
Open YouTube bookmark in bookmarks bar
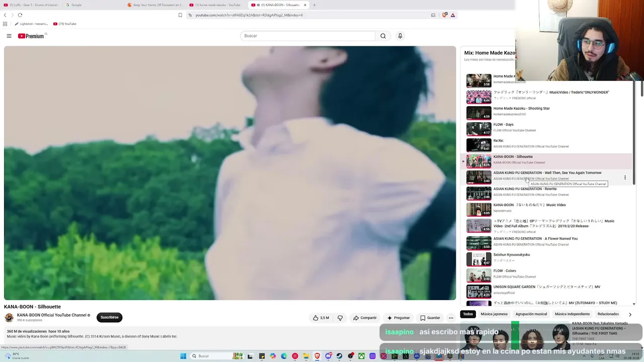coord(65,24)
